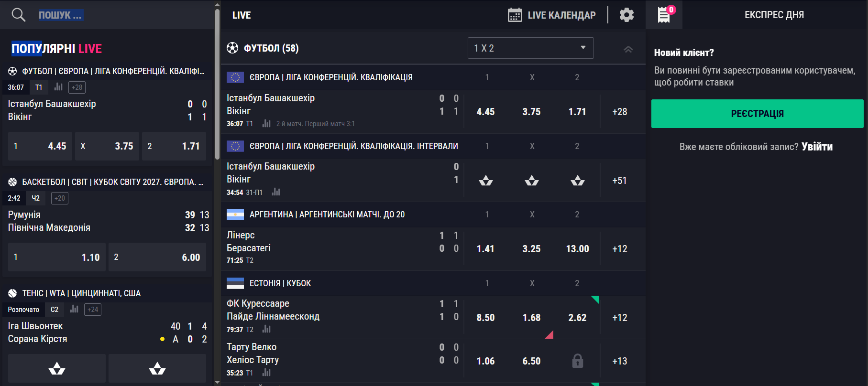
Task: Switch to the LIVE tab
Action: coord(241,15)
